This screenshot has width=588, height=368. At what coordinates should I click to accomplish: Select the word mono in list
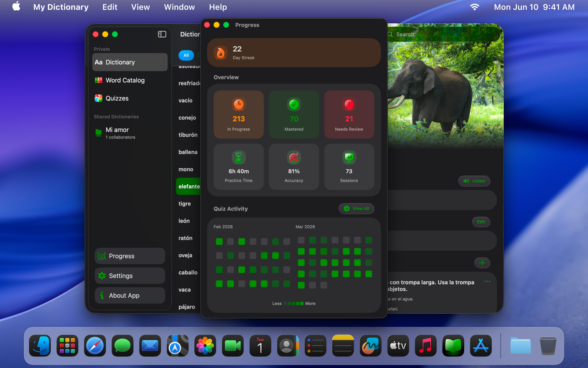[186, 169]
